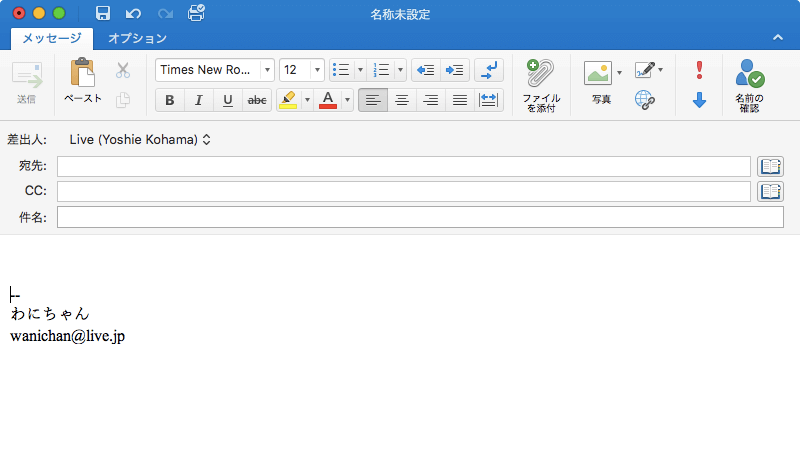Click the distributed alignment button
Screen dimensions: 800x450
pyautogui.click(x=489, y=100)
